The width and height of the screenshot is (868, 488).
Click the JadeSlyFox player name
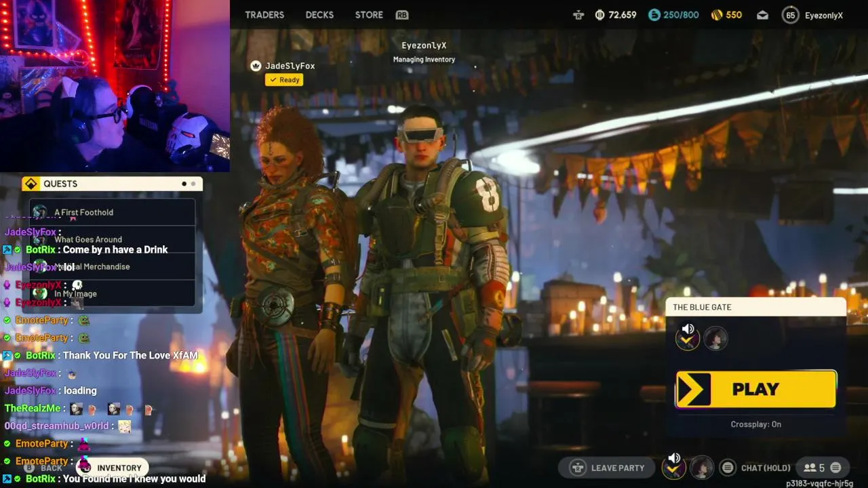[x=290, y=66]
